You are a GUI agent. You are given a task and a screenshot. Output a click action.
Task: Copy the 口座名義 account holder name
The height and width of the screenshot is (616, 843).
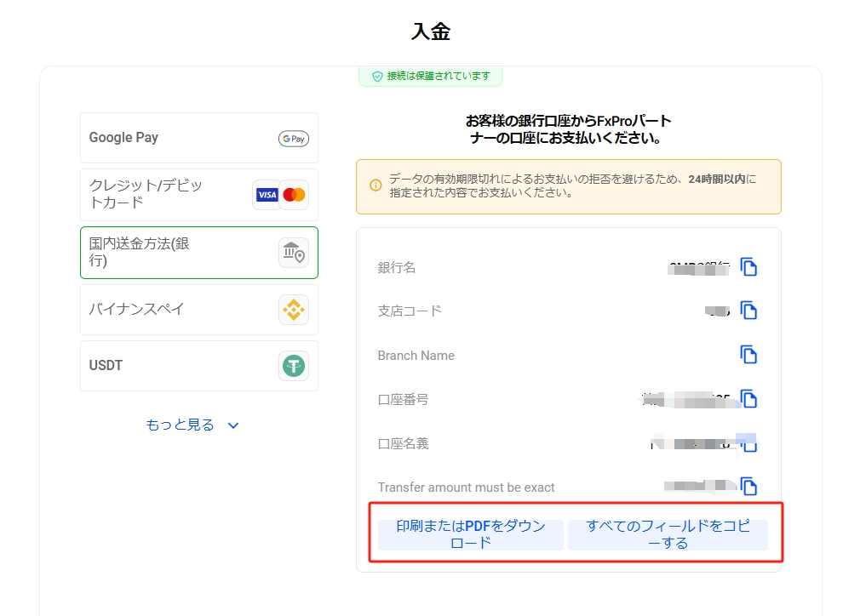point(748,443)
